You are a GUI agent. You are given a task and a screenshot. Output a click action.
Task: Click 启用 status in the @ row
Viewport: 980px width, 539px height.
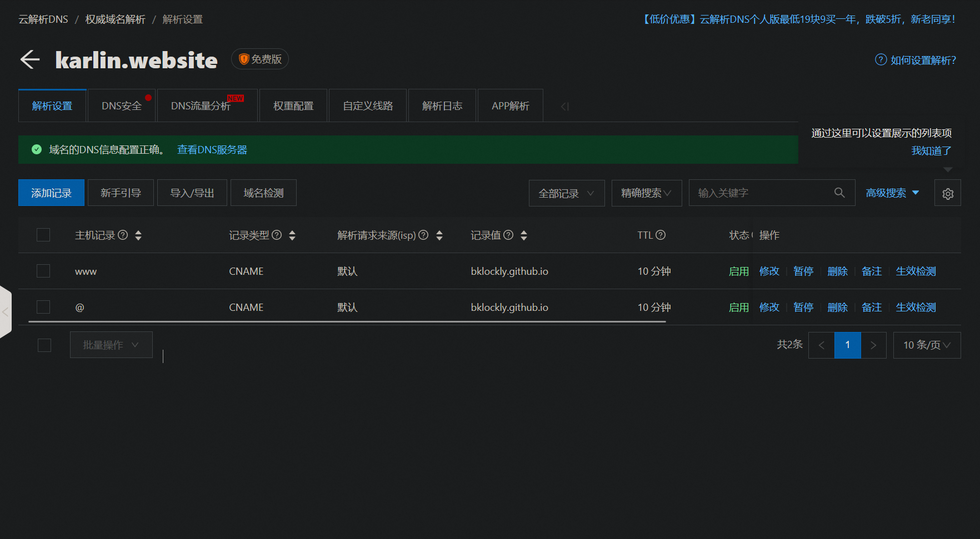pyautogui.click(x=739, y=307)
